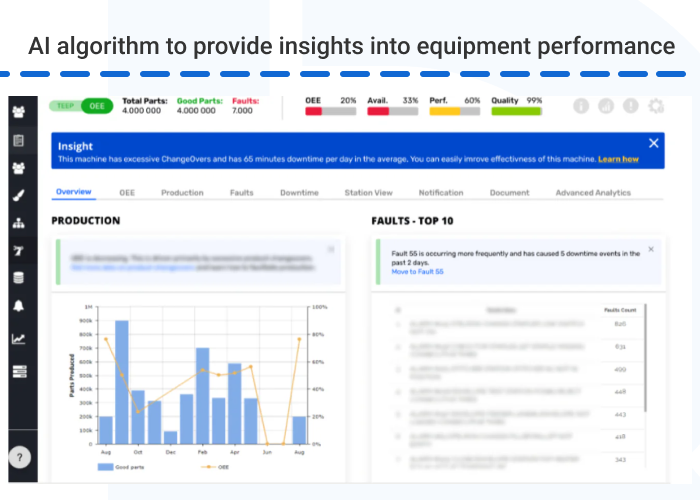This screenshot has width=700, height=500.
Task: Click the Faults Count column header
Action: pyautogui.click(x=620, y=310)
